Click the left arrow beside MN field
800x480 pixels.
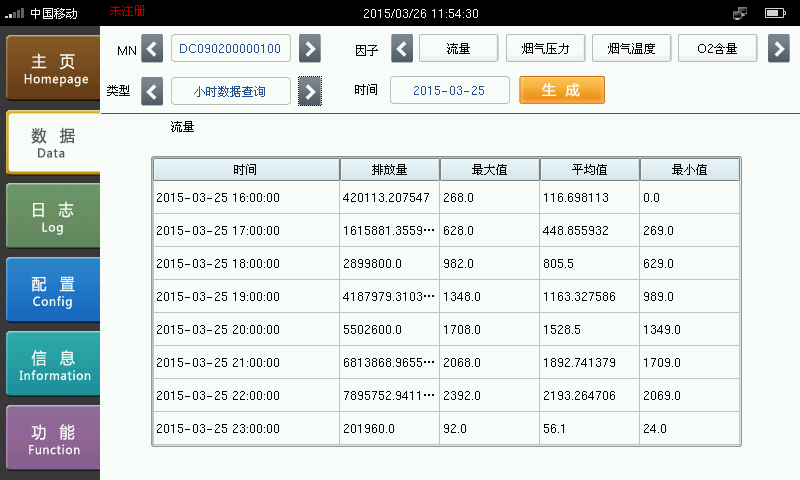tap(152, 48)
